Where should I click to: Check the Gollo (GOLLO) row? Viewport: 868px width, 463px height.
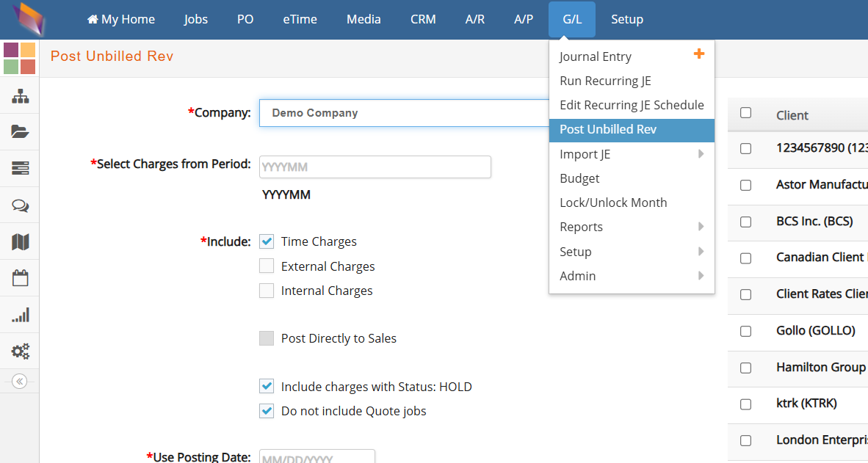coord(745,332)
